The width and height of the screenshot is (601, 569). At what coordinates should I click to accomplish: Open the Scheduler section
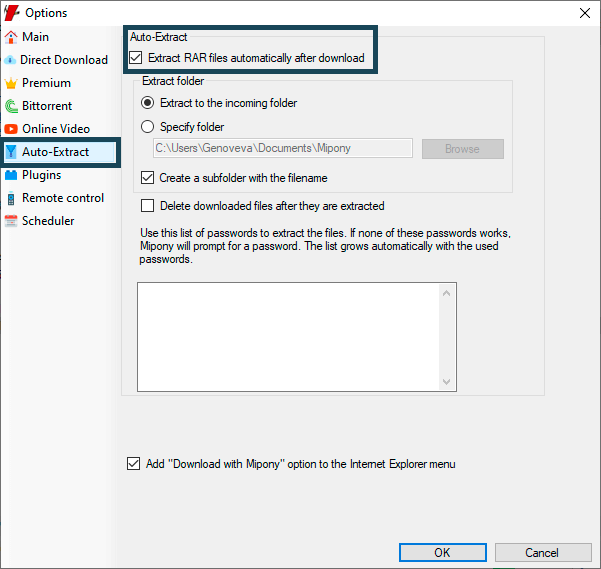(48, 221)
